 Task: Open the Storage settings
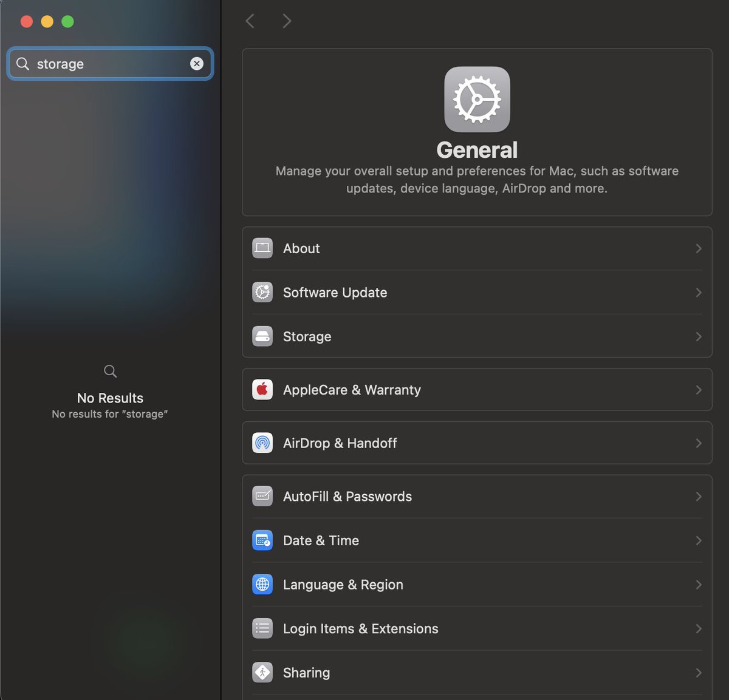[477, 336]
